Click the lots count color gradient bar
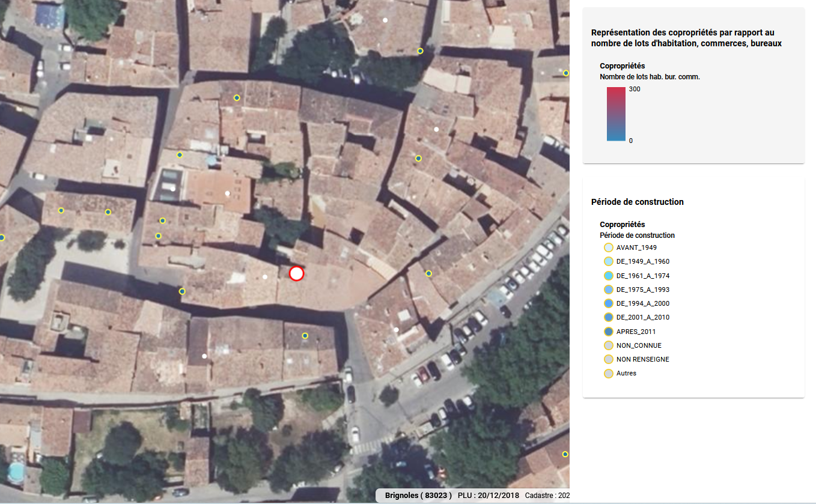 (x=616, y=114)
